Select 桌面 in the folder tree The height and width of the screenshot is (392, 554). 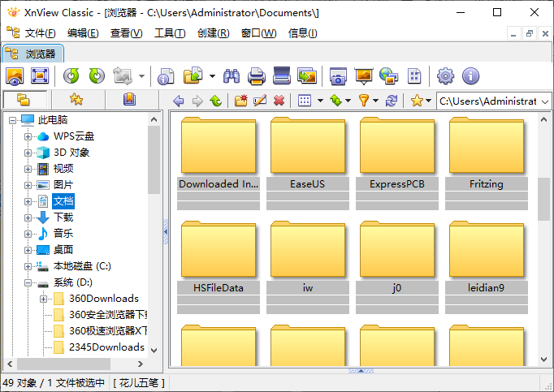[x=63, y=250]
